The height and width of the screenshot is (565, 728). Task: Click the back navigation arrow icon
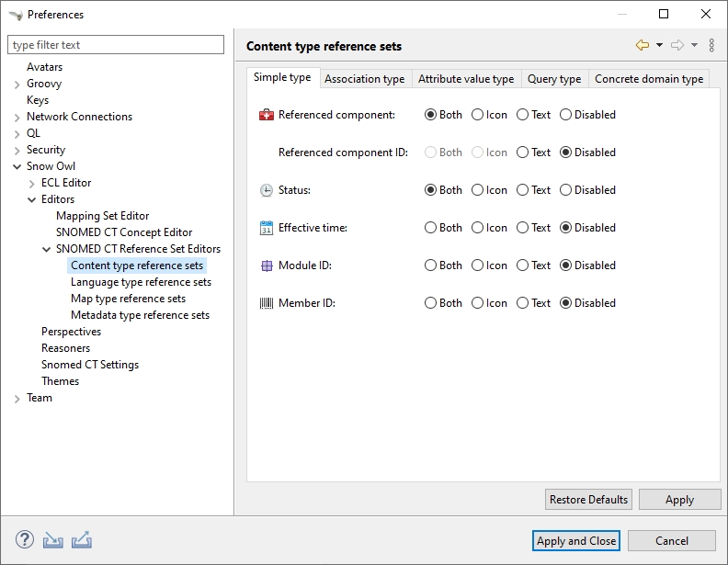click(643, 45)
